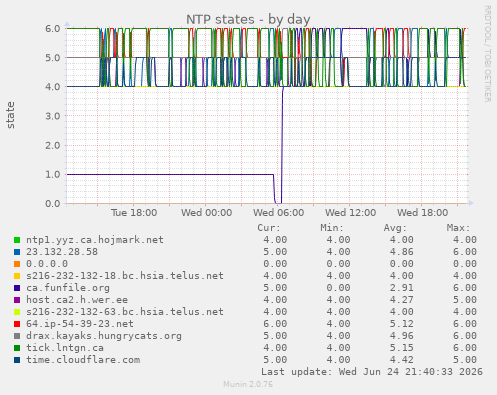Click the 23.132.28.58 blue legend swatch

[17, 252]
